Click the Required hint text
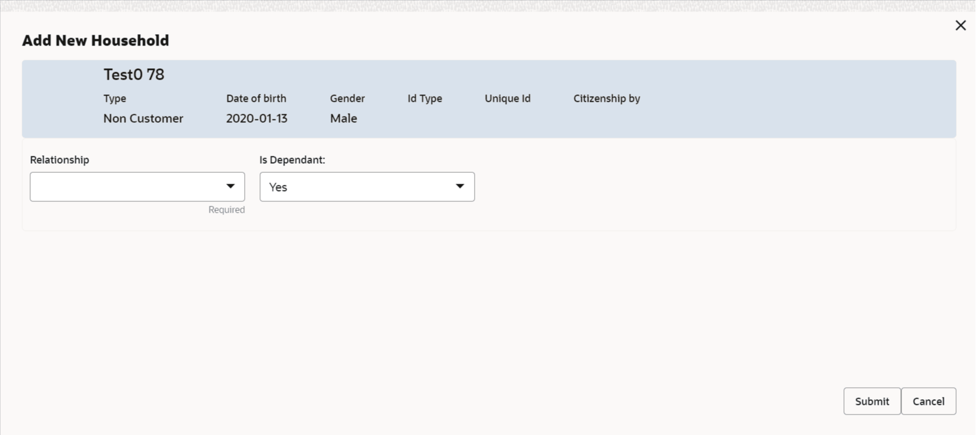Screen dimensions: 980x435 tap(227, 210)
